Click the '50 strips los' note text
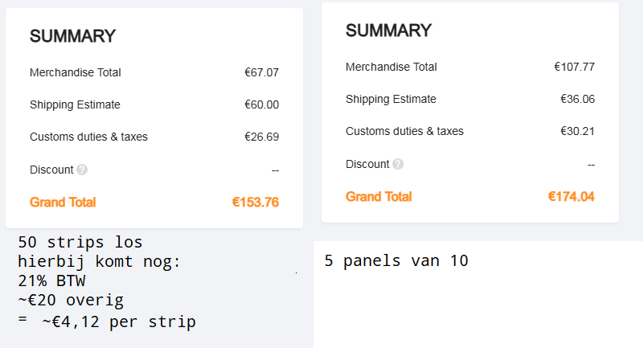This screenshot has width=644, height=348. (x=80, y=242)
